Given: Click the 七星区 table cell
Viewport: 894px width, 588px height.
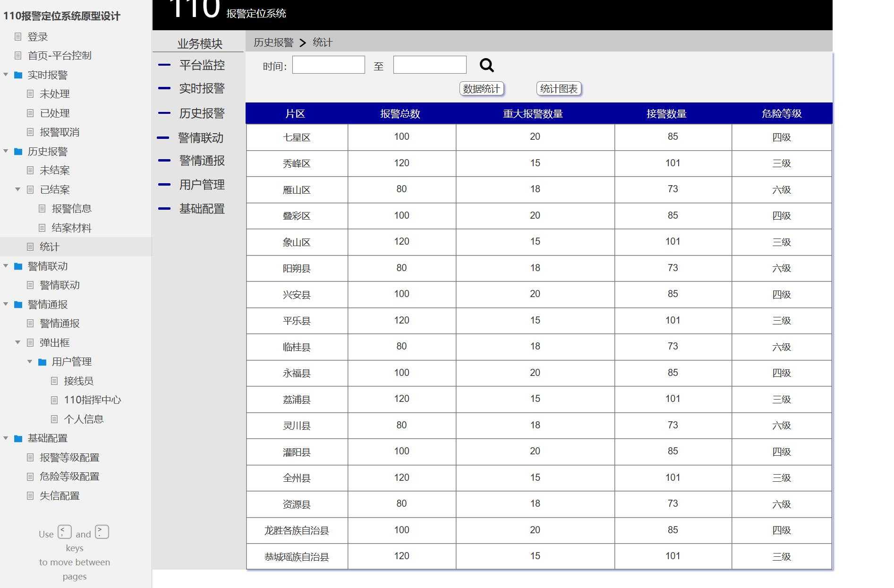Looking at the screenshot, I should coord(297,137).
